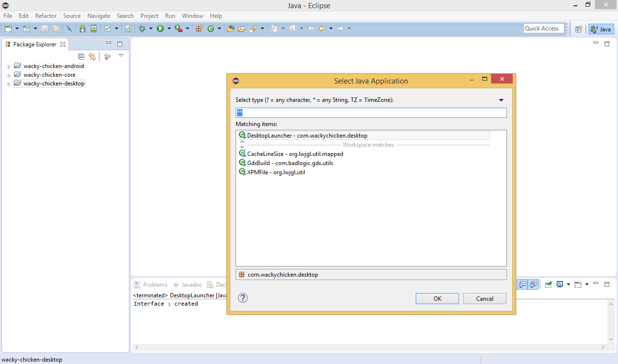This screenshot has width=618, height=364.
Task: Maximize the console view panel
Action: point(607,284)
